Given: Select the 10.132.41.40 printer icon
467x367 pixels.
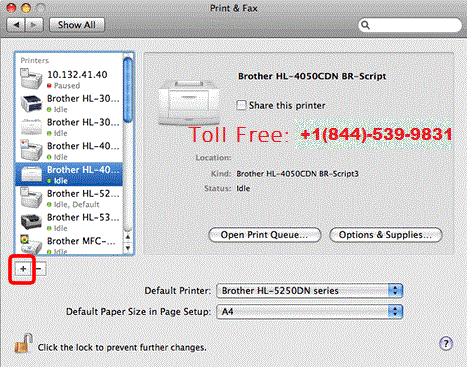Looking at the screenshot, I should (x=31, y=79).
